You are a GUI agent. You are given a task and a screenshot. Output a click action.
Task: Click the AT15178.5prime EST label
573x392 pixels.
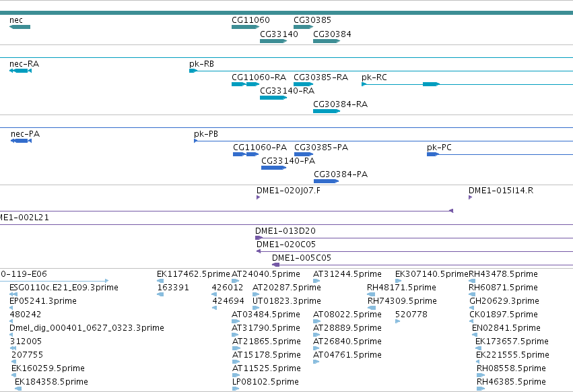pyautogui.click(x=267, y=355)
